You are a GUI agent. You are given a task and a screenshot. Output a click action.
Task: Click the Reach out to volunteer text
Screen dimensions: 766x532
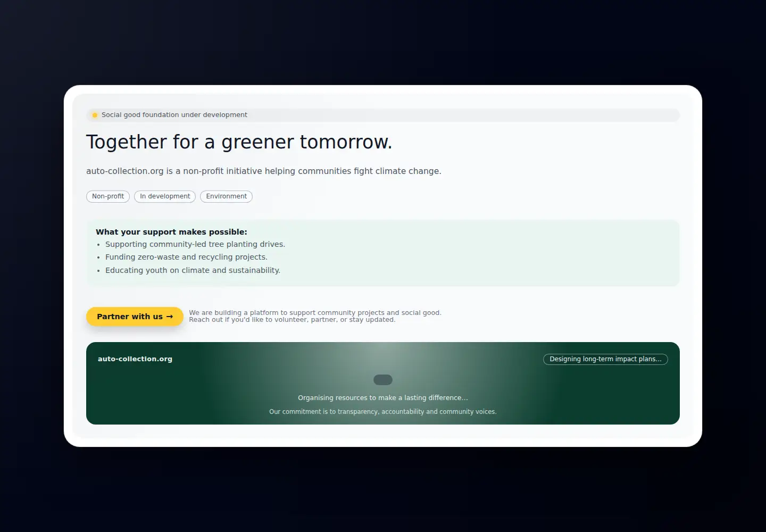coord(292,320)
